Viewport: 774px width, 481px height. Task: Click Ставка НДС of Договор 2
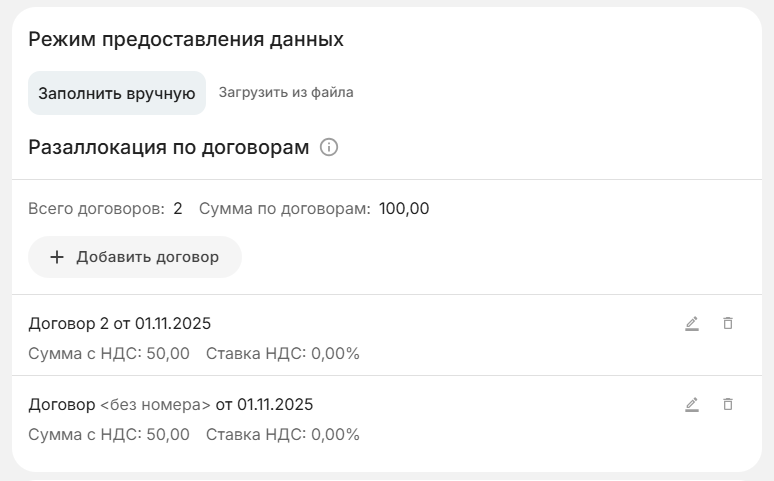click(282, 353)
